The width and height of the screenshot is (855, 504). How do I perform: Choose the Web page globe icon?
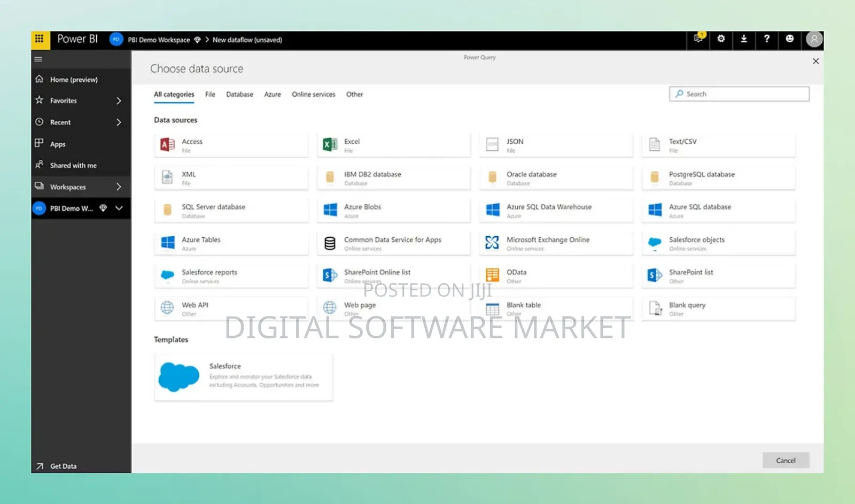(x=330, y=307)
